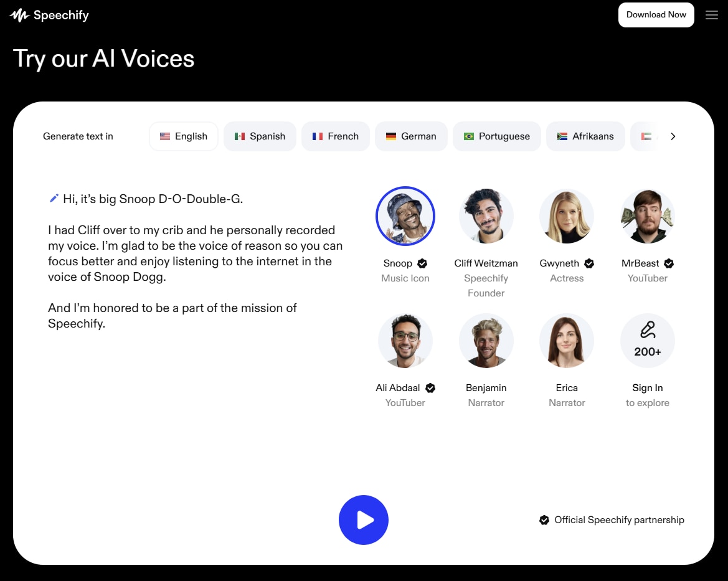Click the "Narrator" caption under Erica
Screen dimensions: 728x581
coord(567,403)
